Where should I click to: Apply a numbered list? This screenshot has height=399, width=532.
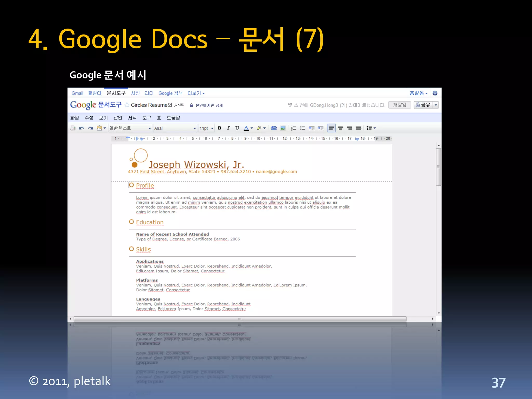pyautogui.click(x=294, y=128)
